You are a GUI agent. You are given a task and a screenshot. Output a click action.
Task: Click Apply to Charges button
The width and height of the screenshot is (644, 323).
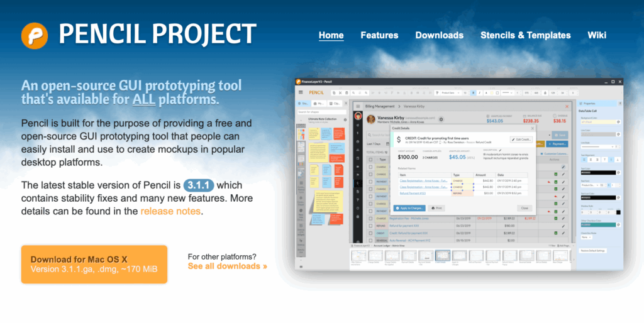[409, 209]
